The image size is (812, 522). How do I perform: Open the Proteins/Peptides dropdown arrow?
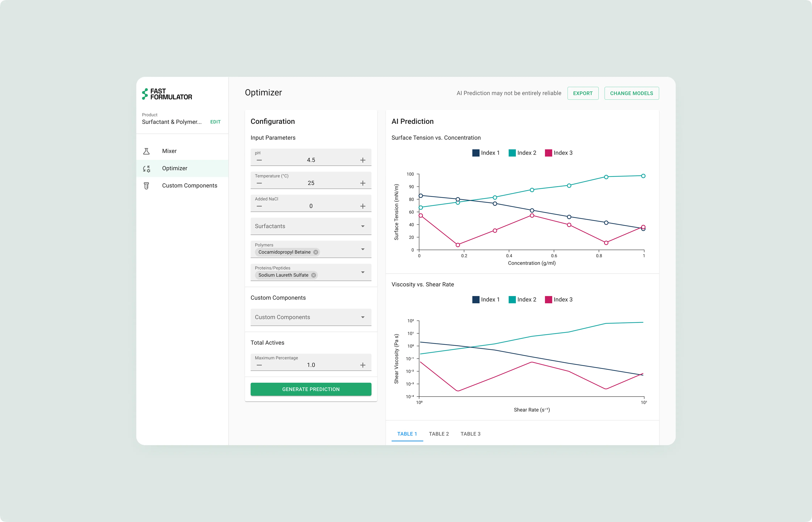(x=363, y=272)
